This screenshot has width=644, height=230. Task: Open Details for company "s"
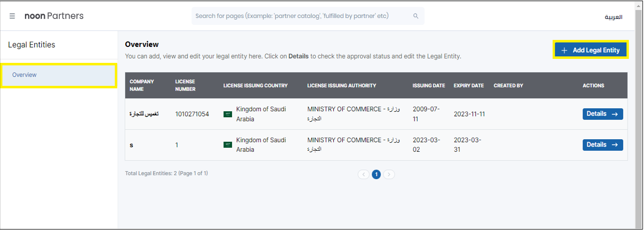coord(603,145)
